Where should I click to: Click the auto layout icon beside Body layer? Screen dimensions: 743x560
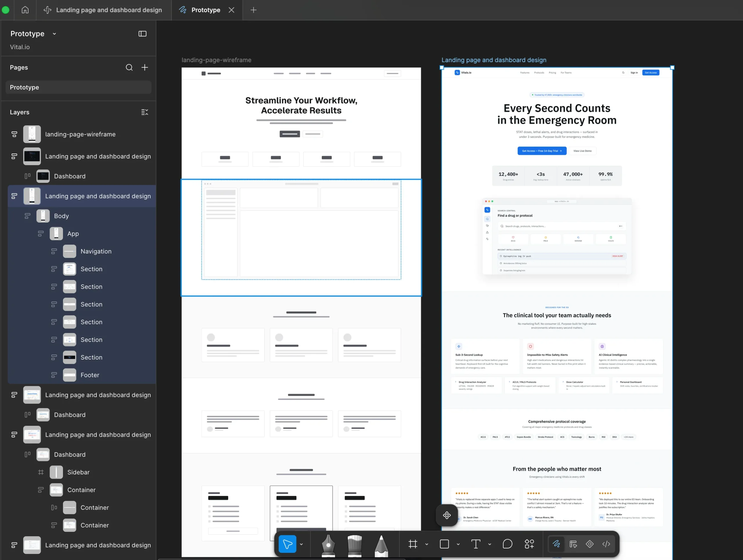[x=28, y=216]
